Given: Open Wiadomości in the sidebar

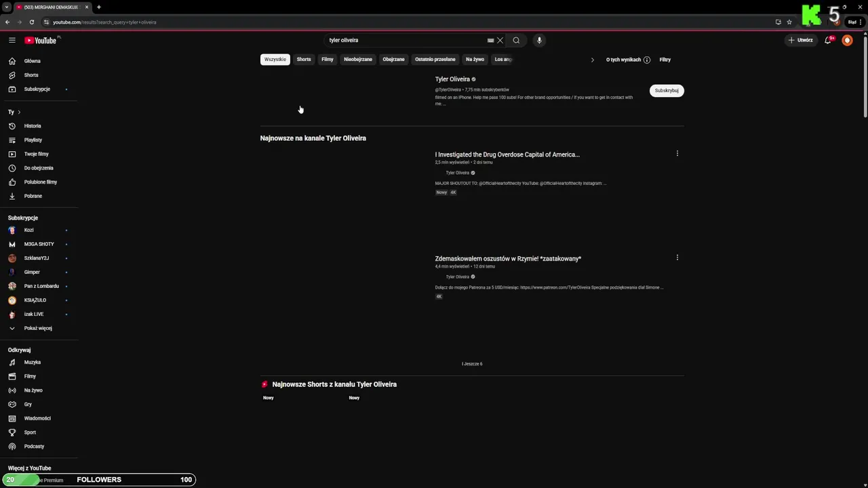Looking at the screenshot, I should [x=39, y=418].
